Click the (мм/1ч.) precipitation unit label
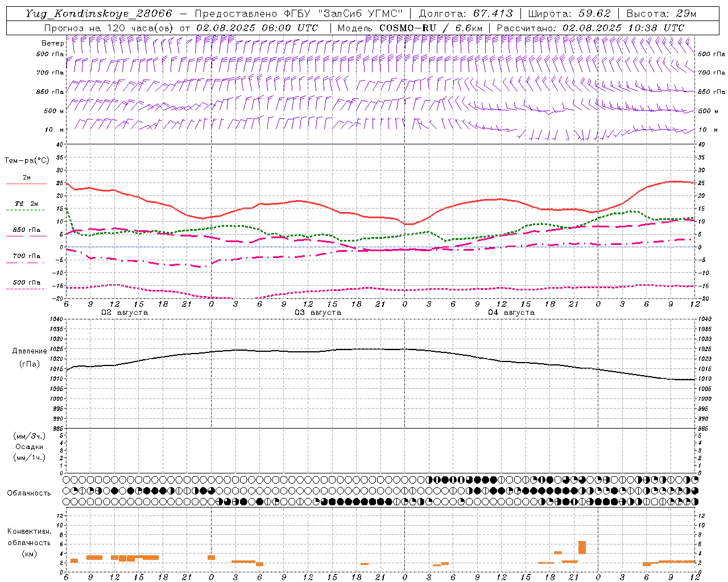 [30, 458]
